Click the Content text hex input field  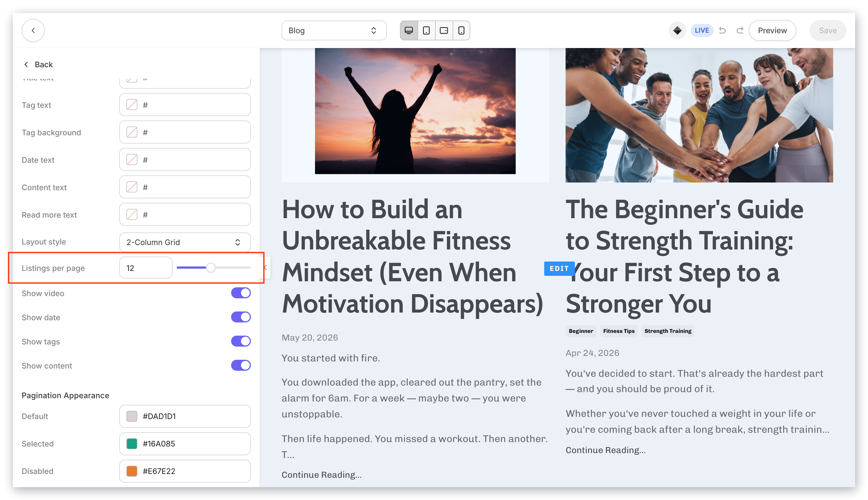click(x=185, y=187)
